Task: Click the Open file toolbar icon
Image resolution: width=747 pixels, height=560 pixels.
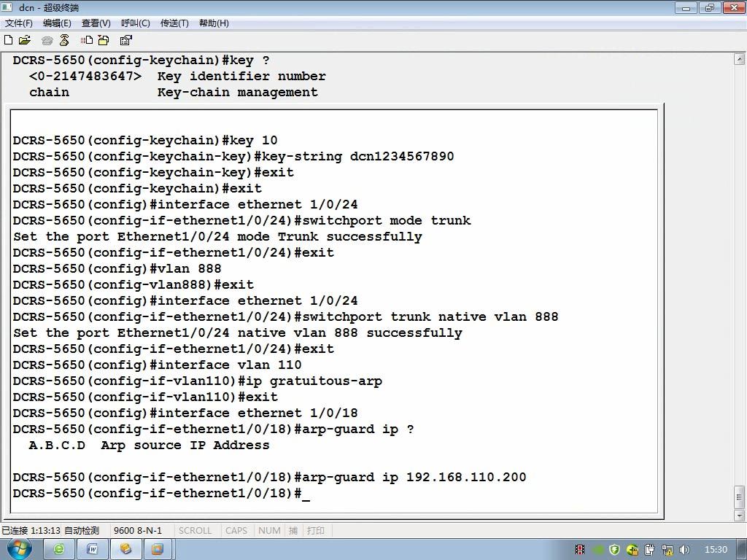Action: (24, 41)
